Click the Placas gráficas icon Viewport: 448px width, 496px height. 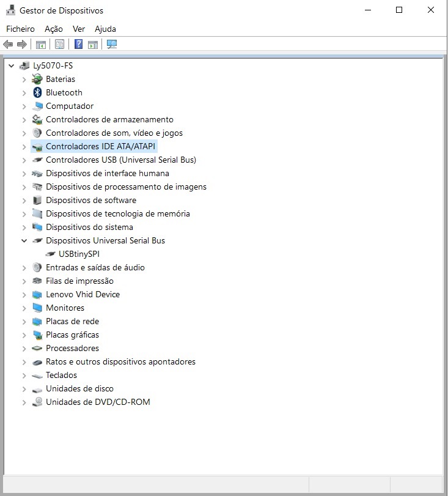coord(37,335)
